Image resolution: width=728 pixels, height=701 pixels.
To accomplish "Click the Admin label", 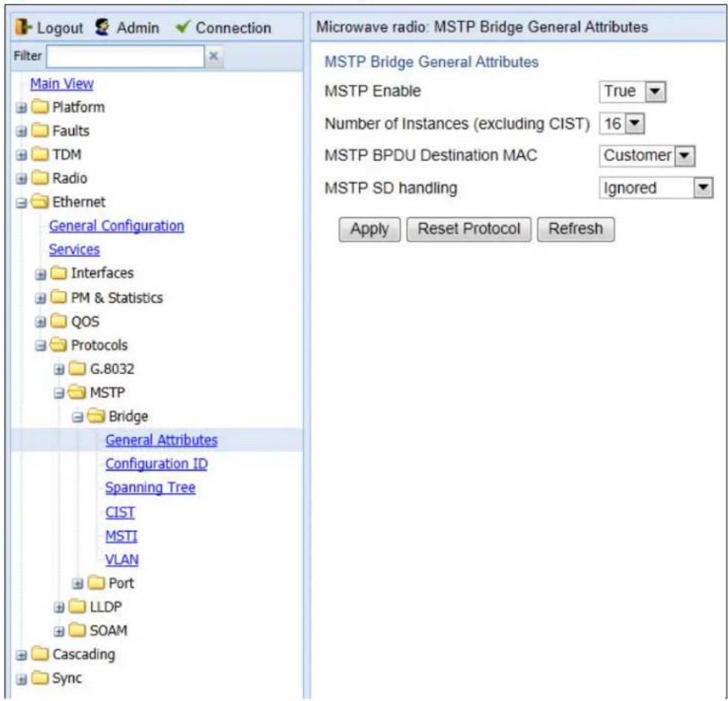I will pos(138,28).
